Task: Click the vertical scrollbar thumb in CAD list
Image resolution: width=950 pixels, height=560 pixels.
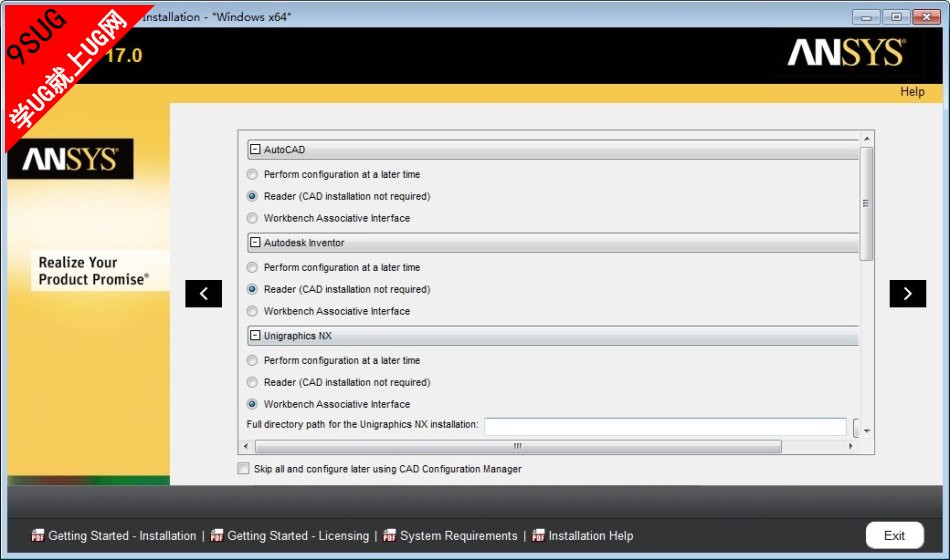Action: pyautogui.click(x=866, y=204)
